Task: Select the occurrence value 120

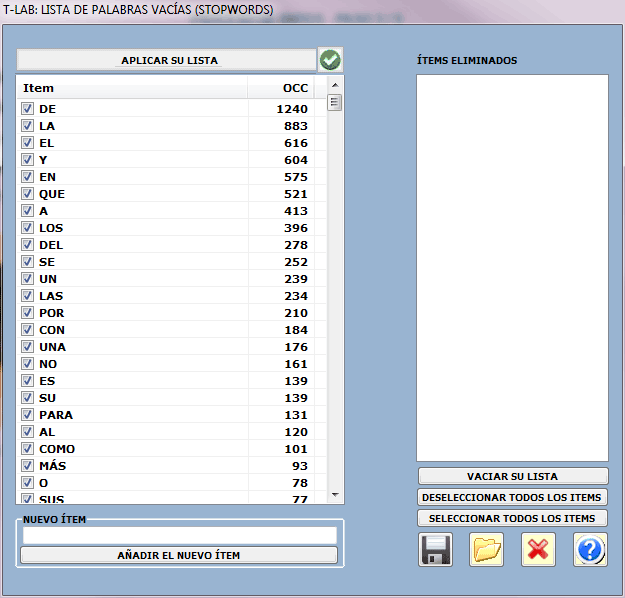Action: click(296, 432)
